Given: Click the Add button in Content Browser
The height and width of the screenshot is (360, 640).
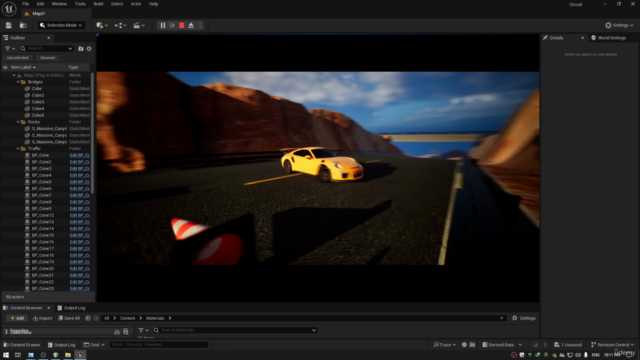Looking at the screenshot, I should pyautogui.click(x=17, y=318).
